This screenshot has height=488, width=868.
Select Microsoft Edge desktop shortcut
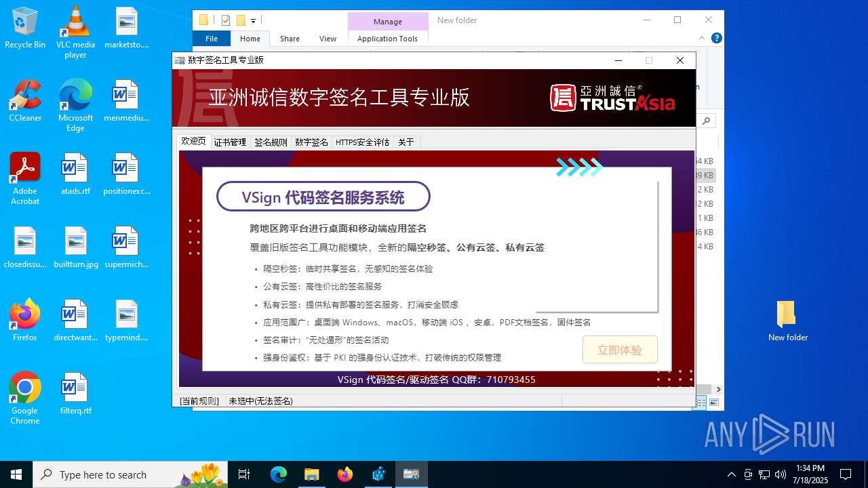click(75, 105)
